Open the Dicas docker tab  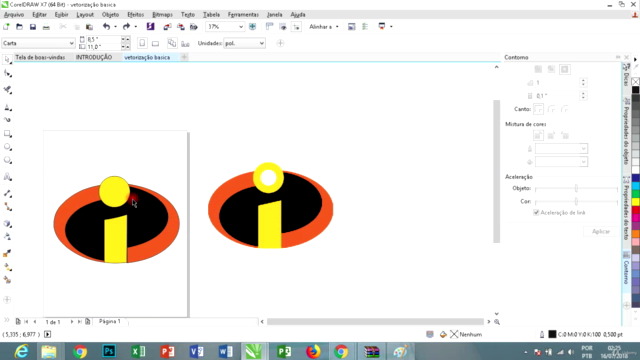pyautogui.click(x=626, y=76)
